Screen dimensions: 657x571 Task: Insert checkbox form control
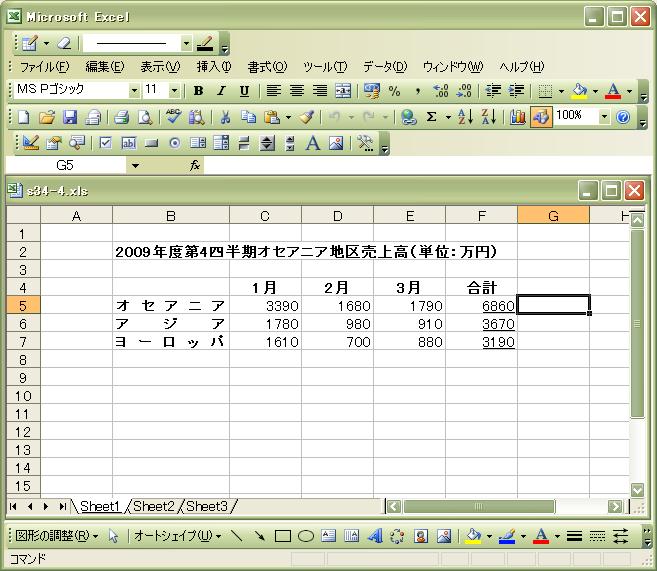[x=105, y=143]
